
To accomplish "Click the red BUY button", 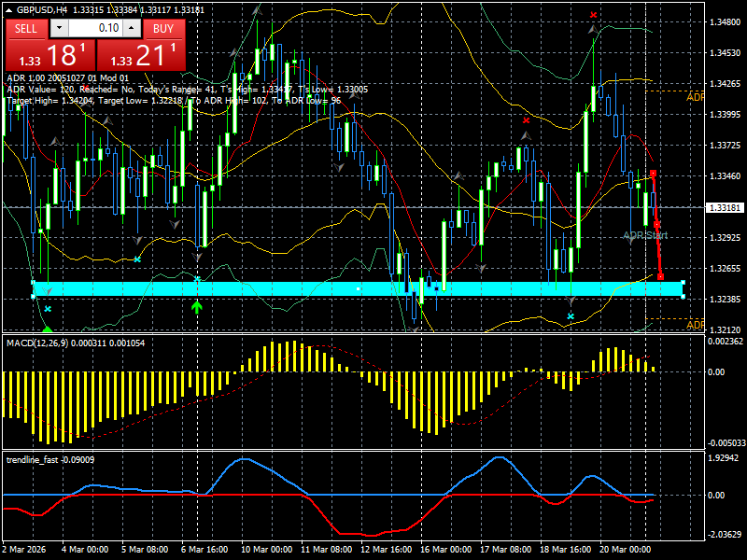I will (x=163, y=29).
